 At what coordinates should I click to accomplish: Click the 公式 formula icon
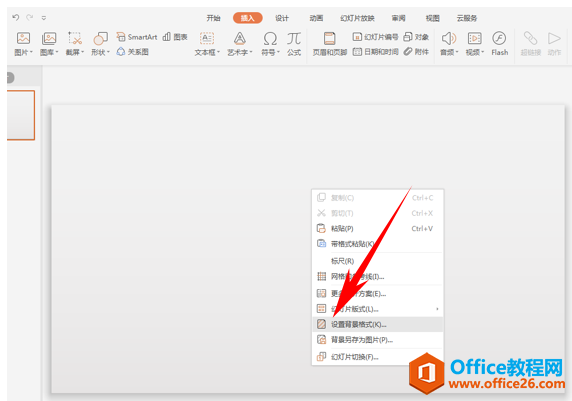pyautogui.click(x=294, y=43)
